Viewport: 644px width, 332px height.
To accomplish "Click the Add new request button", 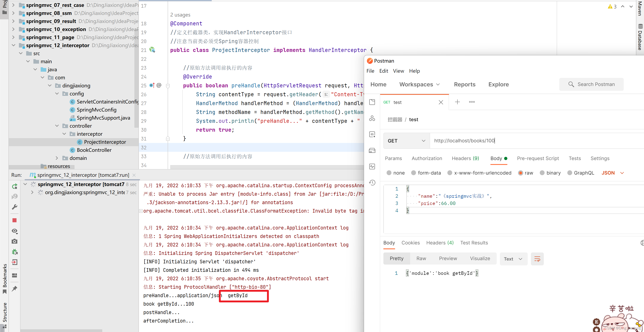I will click(457, 102).
